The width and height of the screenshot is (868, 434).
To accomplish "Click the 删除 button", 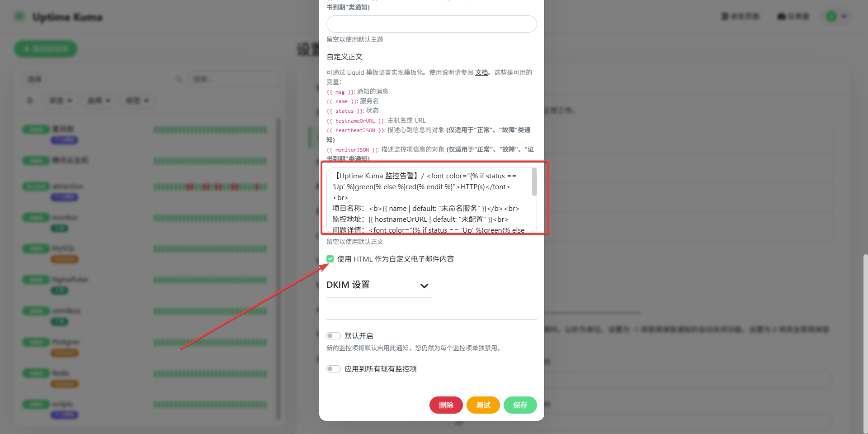I will click(446, 405).
